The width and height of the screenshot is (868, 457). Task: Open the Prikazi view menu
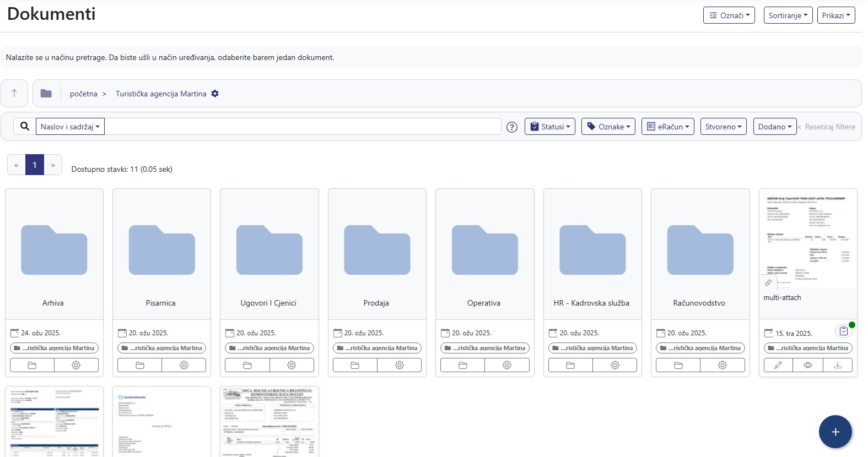coord(835,15)
